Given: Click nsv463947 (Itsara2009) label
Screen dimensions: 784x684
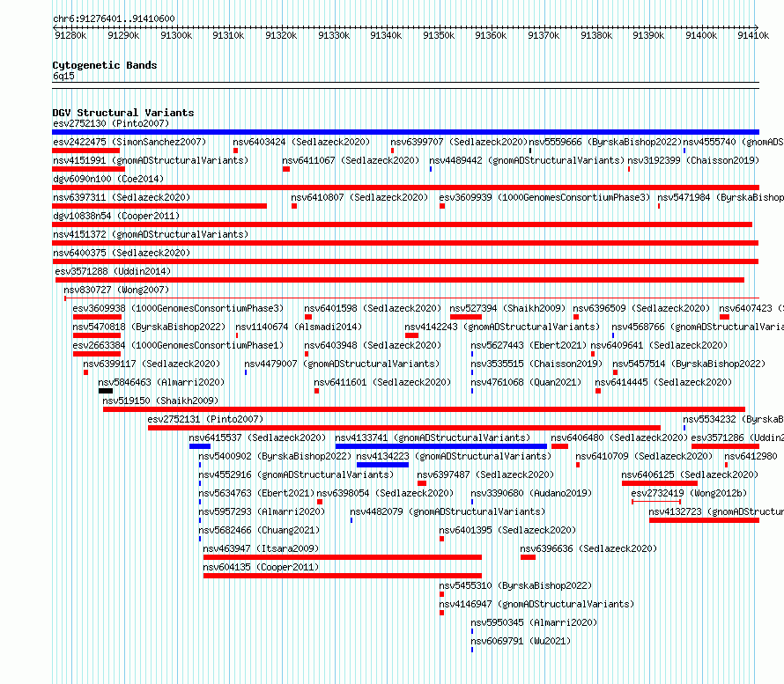Looking at the screenshot, I should point(261,548).
